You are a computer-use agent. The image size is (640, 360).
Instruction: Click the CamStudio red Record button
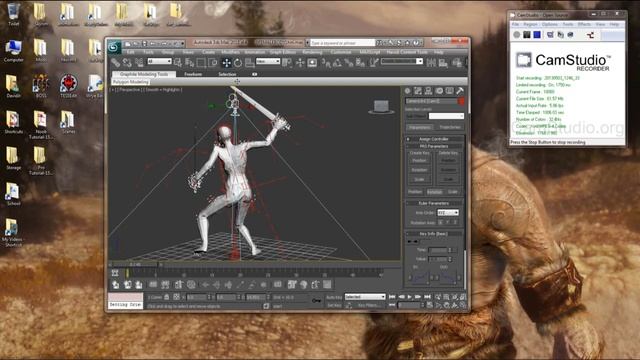pos(517,35)
